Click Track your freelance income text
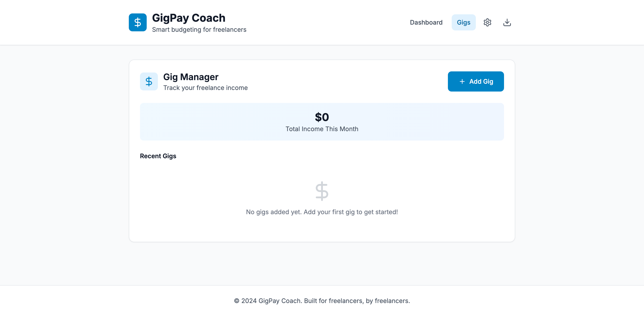The image size is (644, 316). (x=205, y=88)
